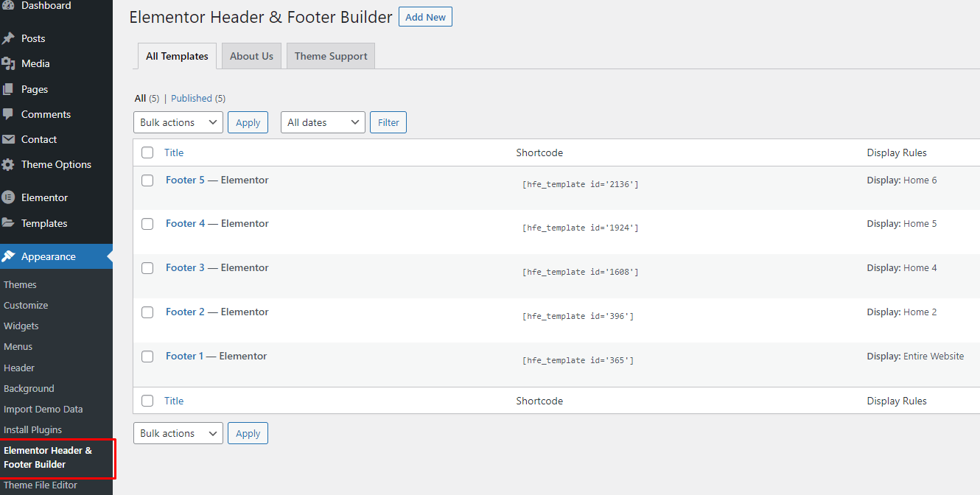Open the bottom Bulk actions dropdown
This screenshot has width=980, height=495.
tap(178, 433)
